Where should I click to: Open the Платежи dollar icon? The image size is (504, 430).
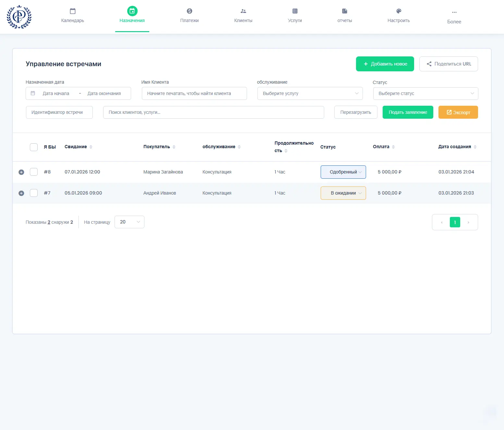pos(190,11)
